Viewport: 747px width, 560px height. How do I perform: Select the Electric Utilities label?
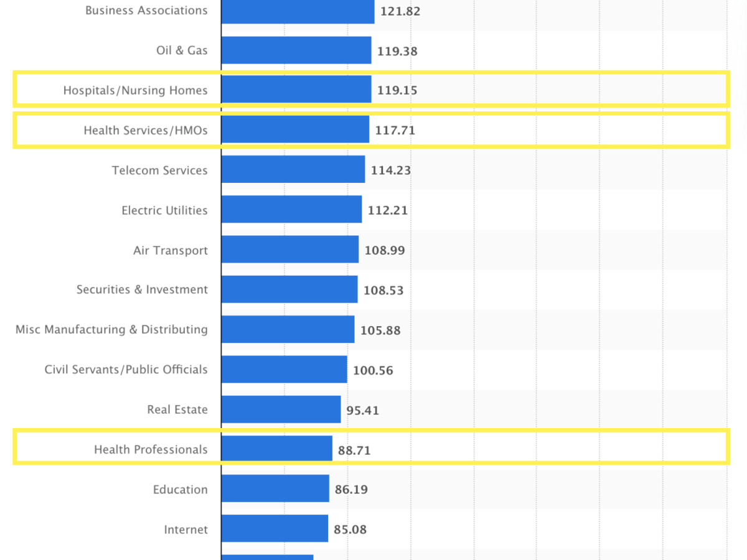pos(164,210)
